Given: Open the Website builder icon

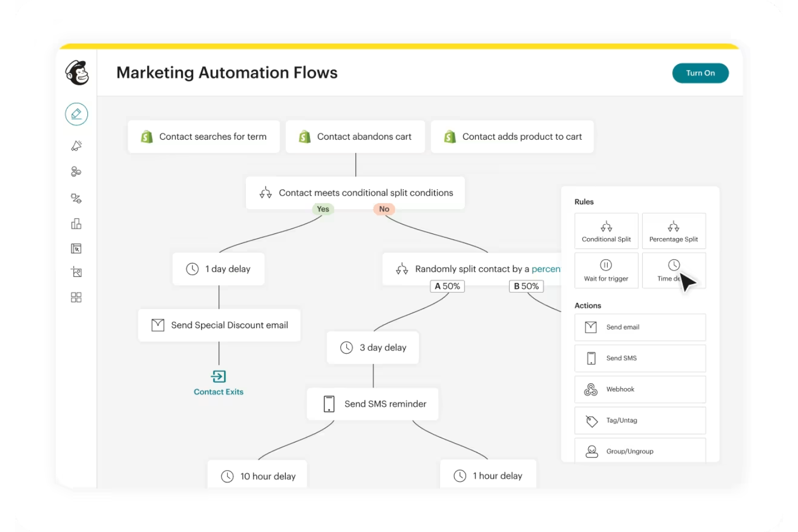Looking at the screenshot, I should coord(76,248).
